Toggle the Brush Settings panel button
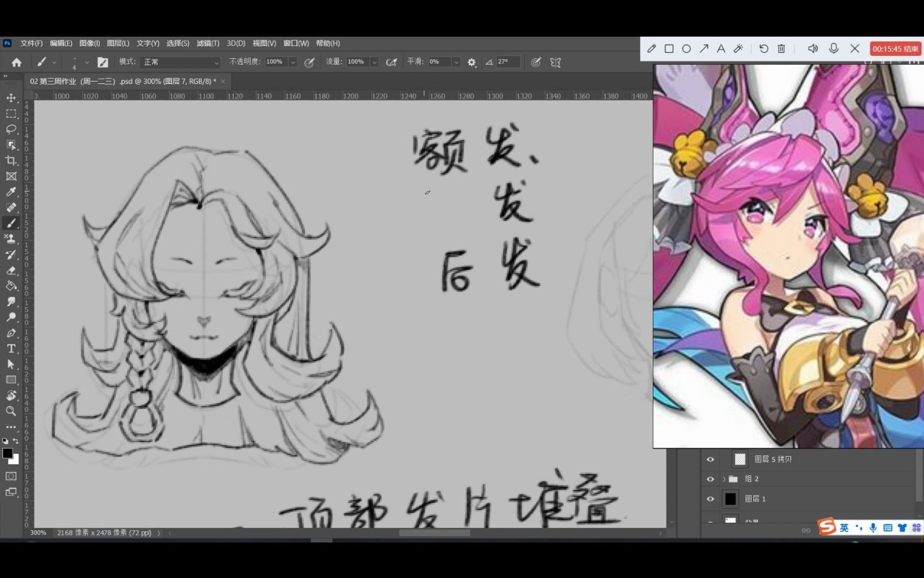 (x=103, y=62)
